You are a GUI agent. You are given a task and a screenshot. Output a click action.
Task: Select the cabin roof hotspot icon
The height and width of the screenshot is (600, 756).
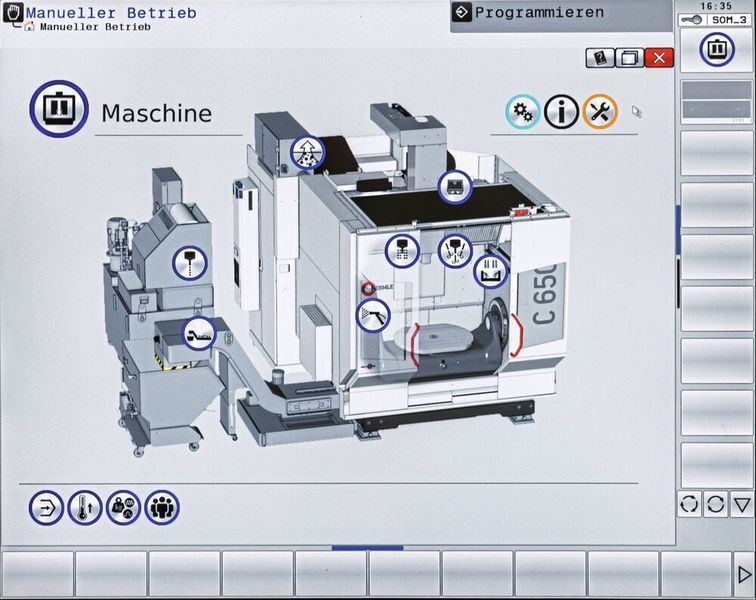455,187
